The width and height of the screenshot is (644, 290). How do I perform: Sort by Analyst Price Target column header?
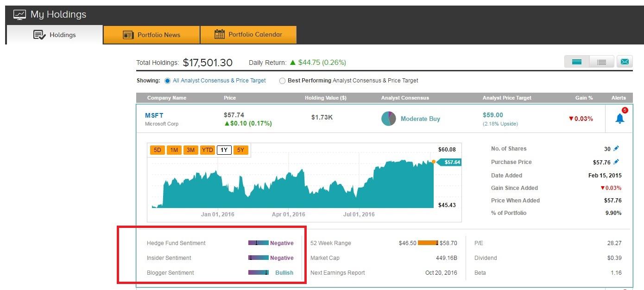click(x=507, y=98)
